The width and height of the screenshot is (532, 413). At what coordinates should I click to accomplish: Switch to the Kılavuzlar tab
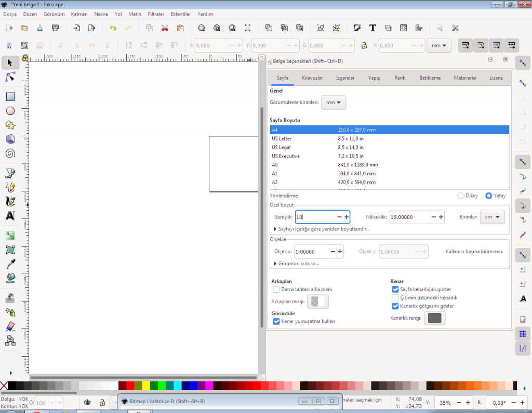tap(312, 78)
